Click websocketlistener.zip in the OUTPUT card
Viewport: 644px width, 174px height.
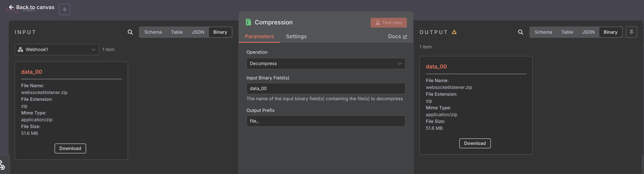click(x=449, y=87)
